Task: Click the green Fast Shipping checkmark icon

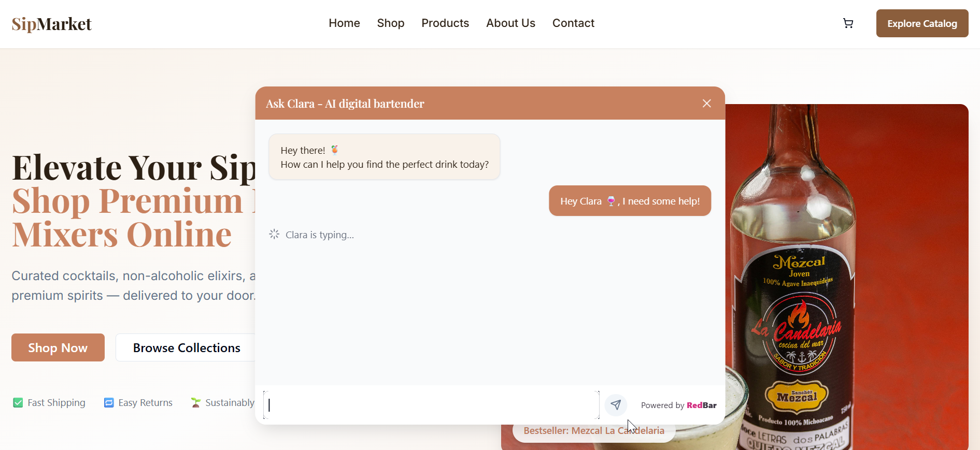Action: click(x=18, y=403)
